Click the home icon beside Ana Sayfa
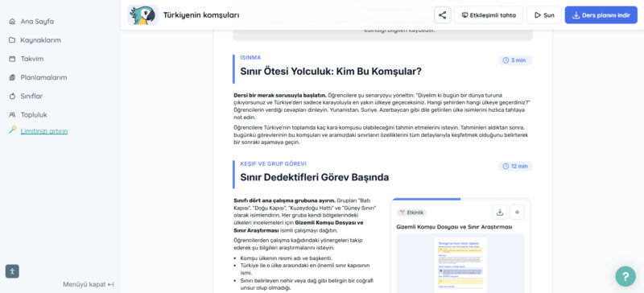 (x=12, y=22)
